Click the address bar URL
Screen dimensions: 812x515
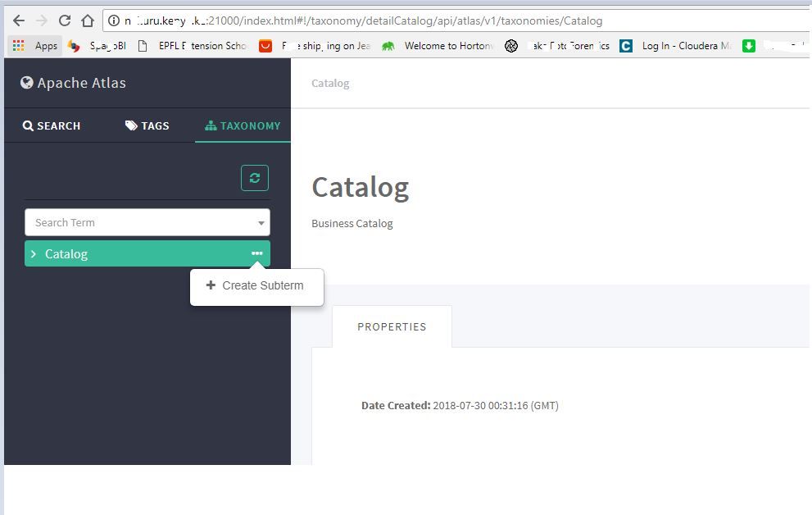pos(362,21)
